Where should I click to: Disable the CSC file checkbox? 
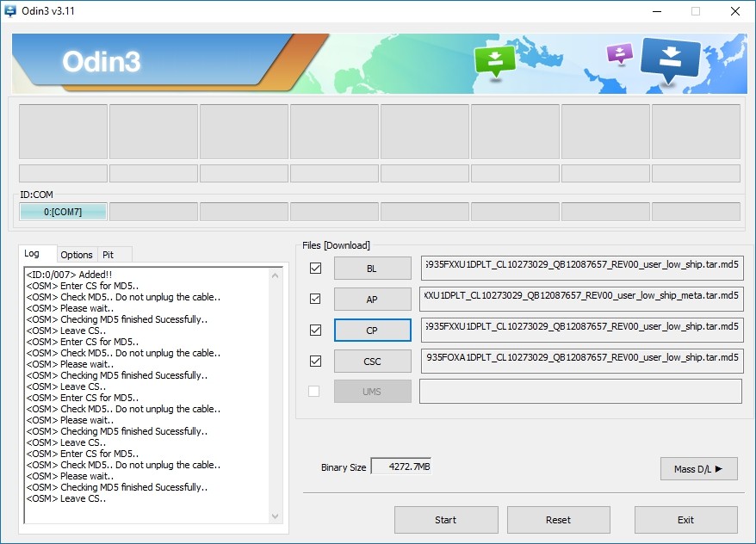pos(315,361)
